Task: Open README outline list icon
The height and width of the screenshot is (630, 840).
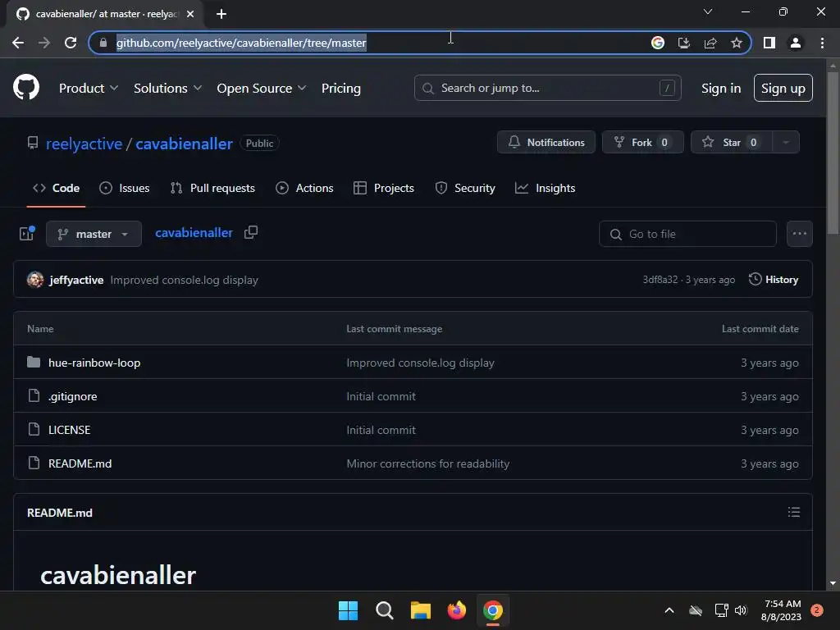Action: click(794, 512)
